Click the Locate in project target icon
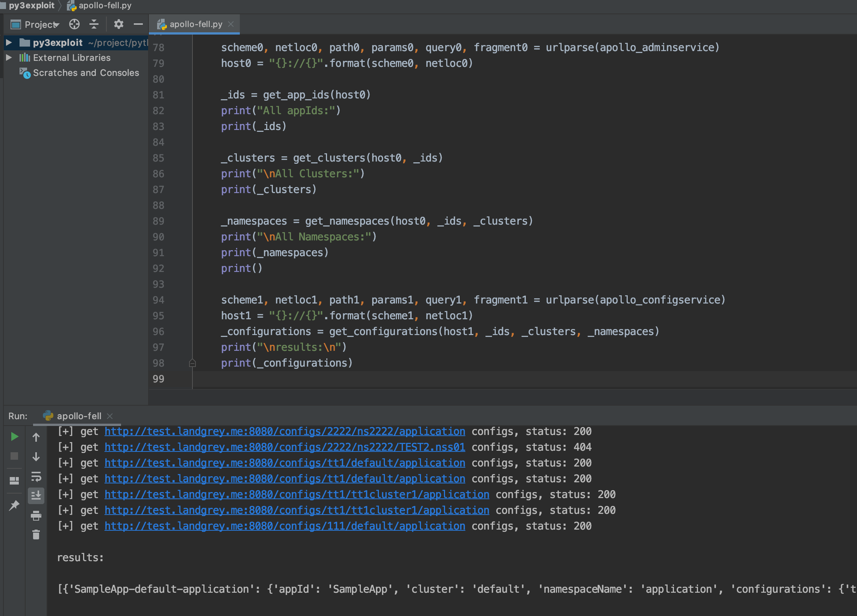Image resolution: width=857 pixels, height=616 pixels. click(74, 24)
